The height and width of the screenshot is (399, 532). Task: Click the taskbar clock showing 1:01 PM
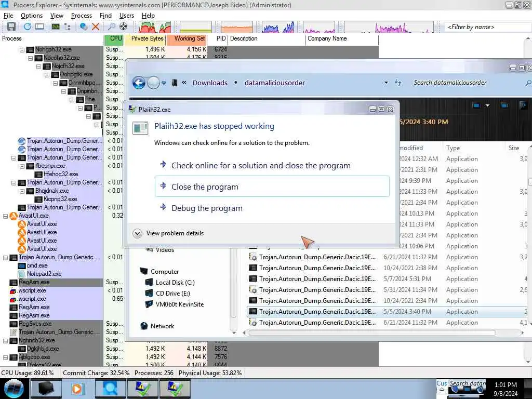506,389
